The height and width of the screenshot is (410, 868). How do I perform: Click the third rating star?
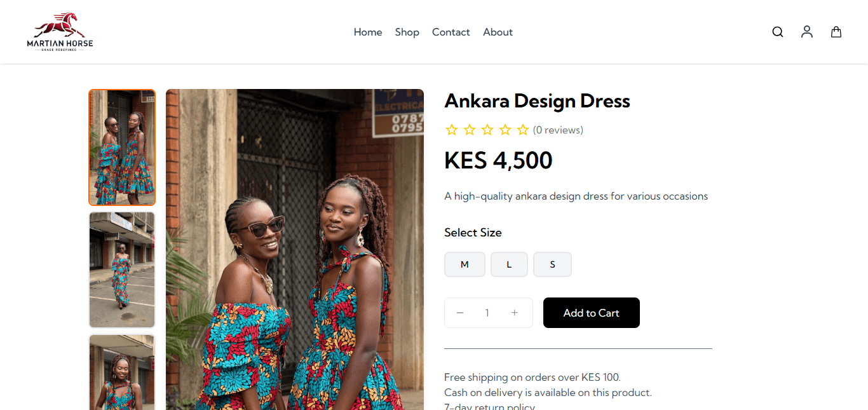[x=487, y=130]
